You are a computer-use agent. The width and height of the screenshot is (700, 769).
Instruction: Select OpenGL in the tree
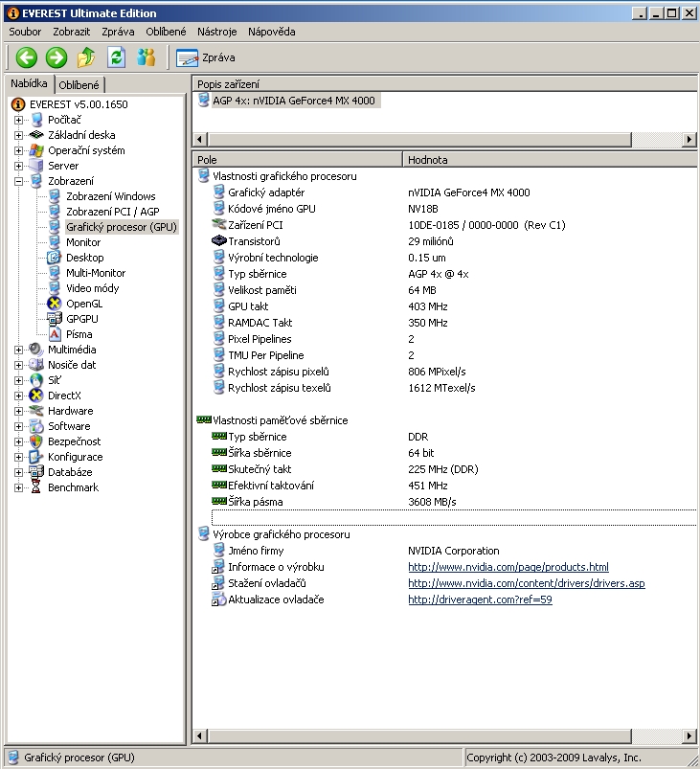83,304
